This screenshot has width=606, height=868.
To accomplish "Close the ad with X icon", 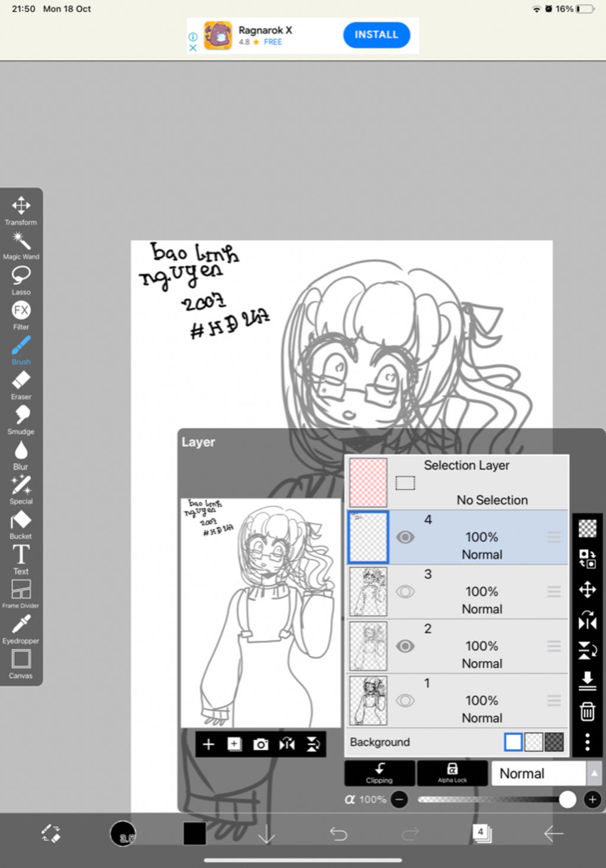I will click(x=192, y=48).
